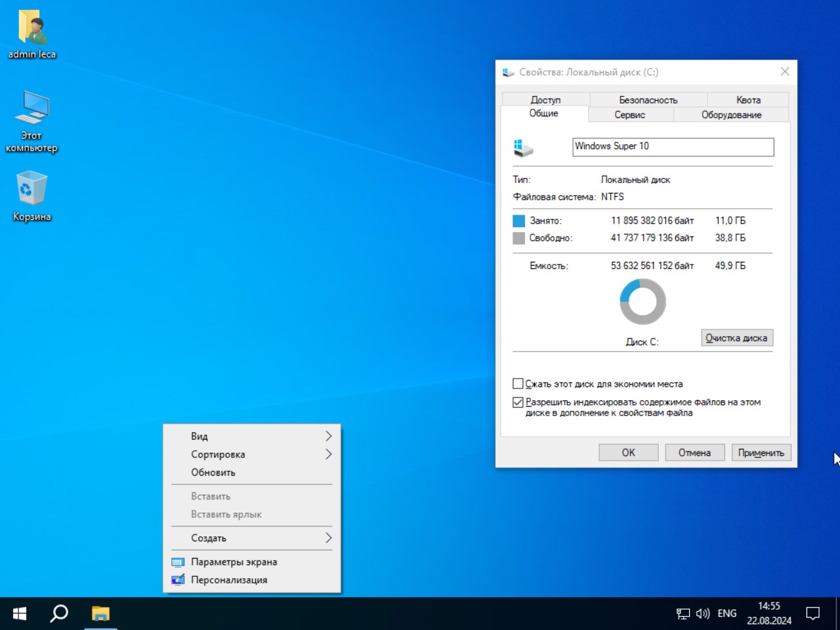Choose Персонализация from the context menu
This screenshot has height=630, width=840.
(x=229, y=580)
